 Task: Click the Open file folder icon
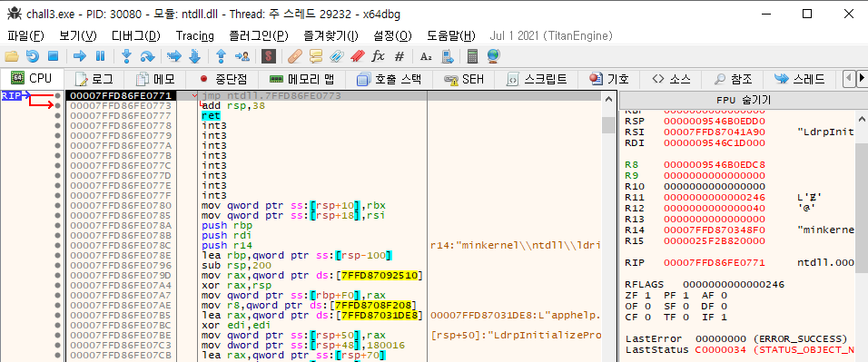click(12, 56)
